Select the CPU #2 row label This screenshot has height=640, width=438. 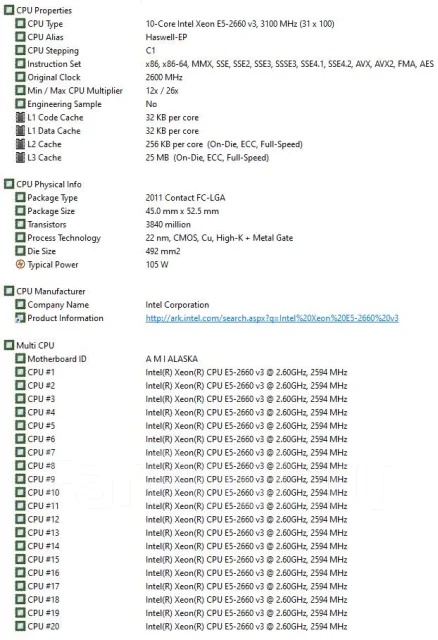(41, 386)
